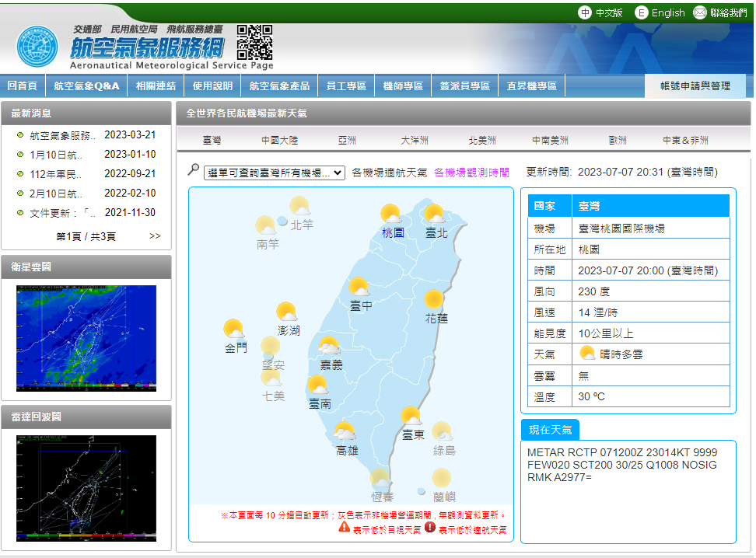This screenshot has height=558, width=756.
Task: Click the 中文版 language circle icon
Action: 584,12
